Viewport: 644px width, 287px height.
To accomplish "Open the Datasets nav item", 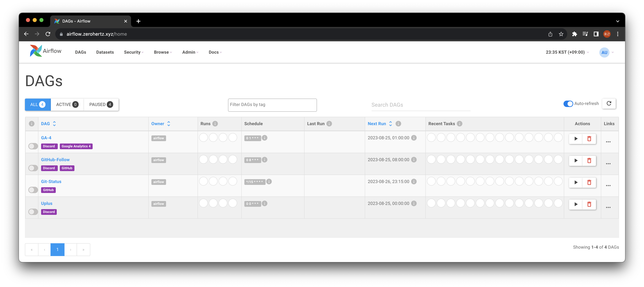I will 105,52.
